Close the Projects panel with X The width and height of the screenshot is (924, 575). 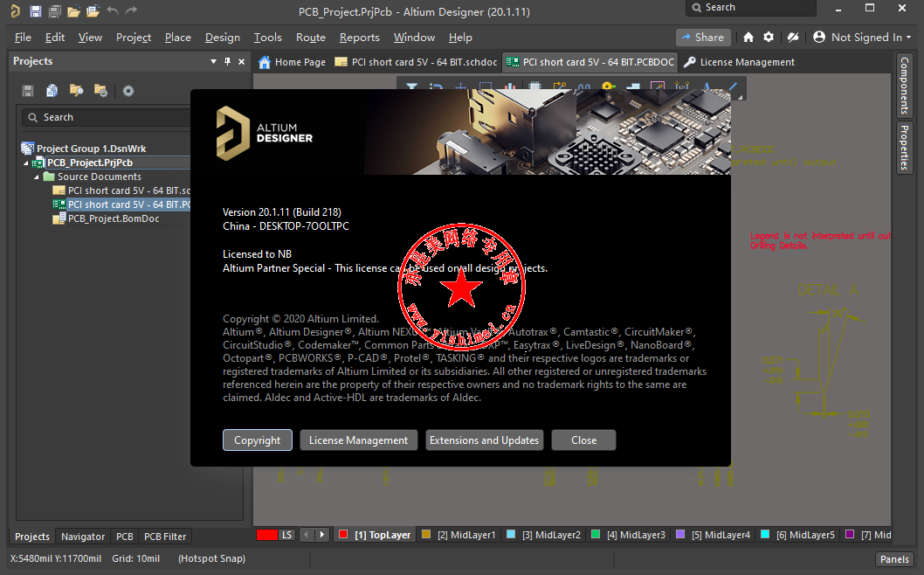pos(242,61)
